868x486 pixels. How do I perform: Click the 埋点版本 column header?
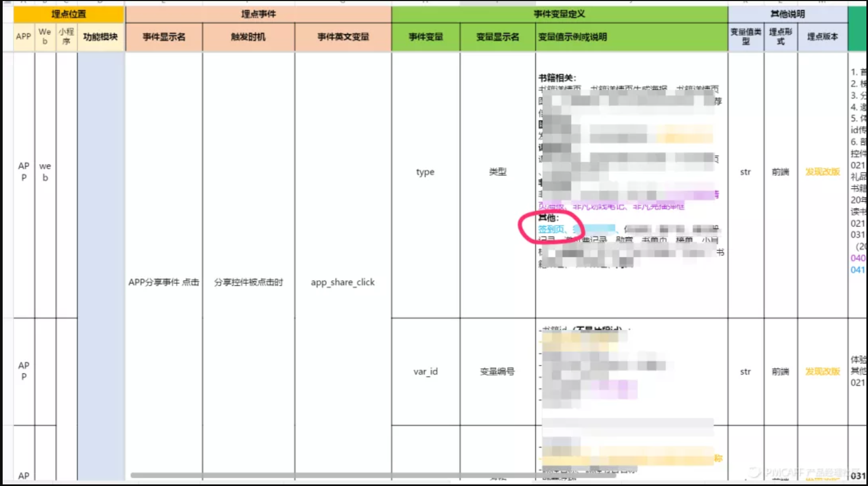point(823,37)
